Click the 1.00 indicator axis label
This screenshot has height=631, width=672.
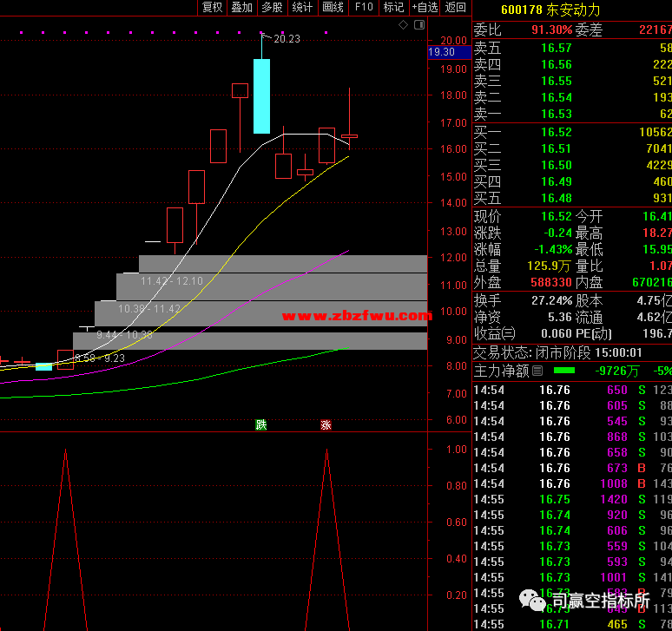(x=456, y=449)
